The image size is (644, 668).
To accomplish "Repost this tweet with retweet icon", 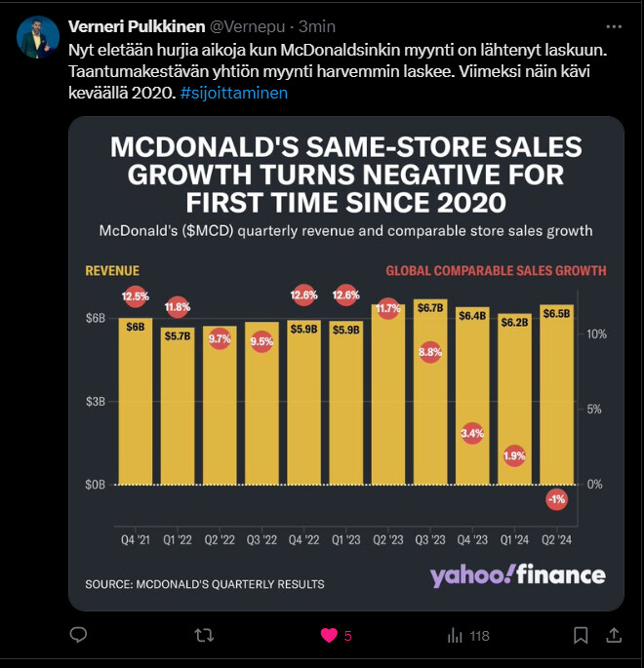I will click(x=204, y=636).
